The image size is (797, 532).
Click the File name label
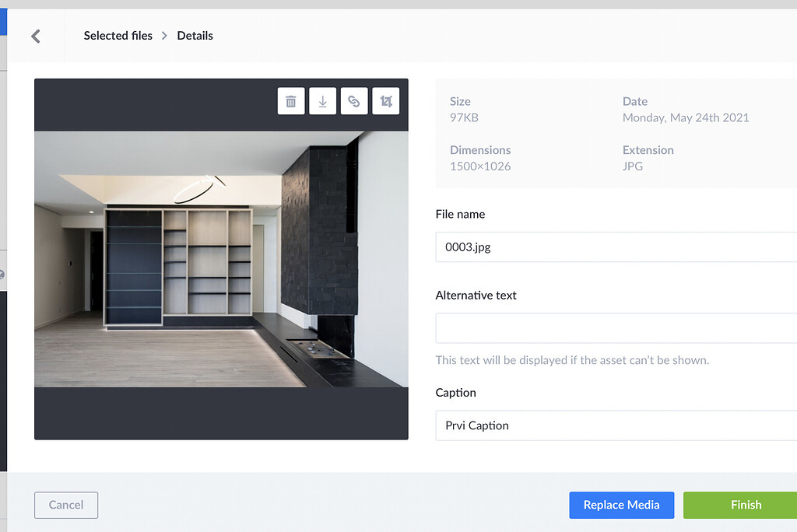pyautogui.click(x=460, y=215)
